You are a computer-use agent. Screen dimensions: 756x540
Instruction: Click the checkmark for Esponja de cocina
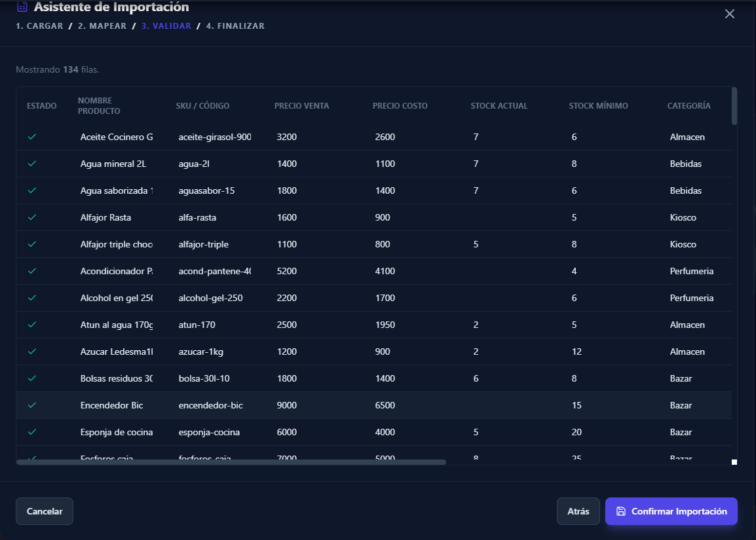32,432
